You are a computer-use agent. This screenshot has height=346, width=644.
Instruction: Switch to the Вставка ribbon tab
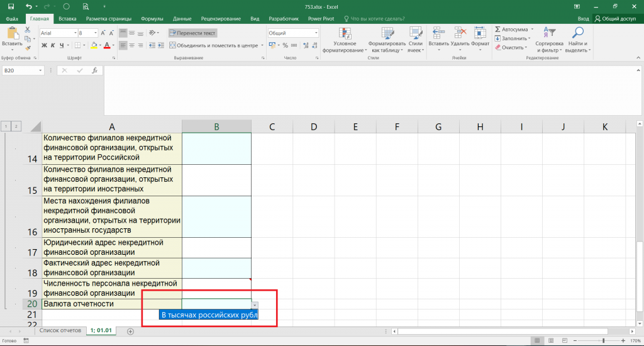[x=67, y=18]
